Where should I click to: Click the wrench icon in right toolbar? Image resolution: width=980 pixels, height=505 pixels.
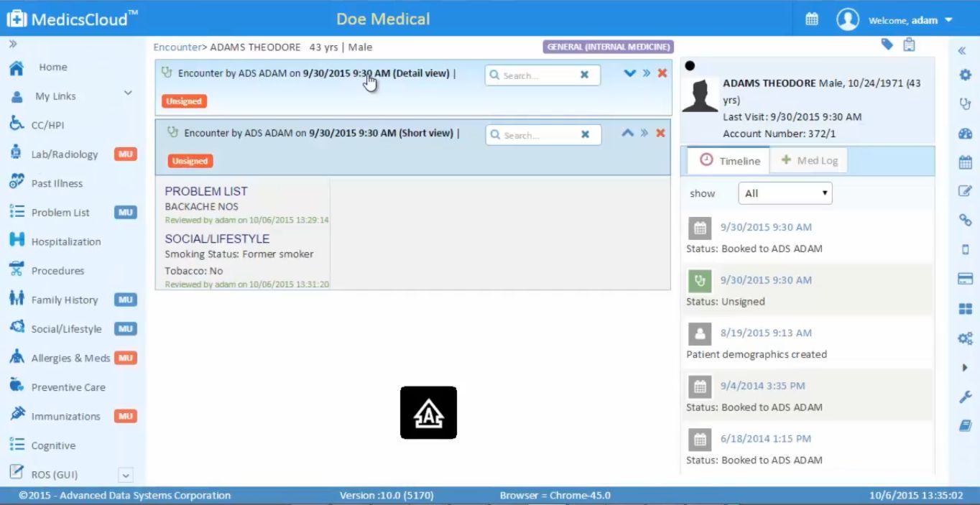point(965,397)
